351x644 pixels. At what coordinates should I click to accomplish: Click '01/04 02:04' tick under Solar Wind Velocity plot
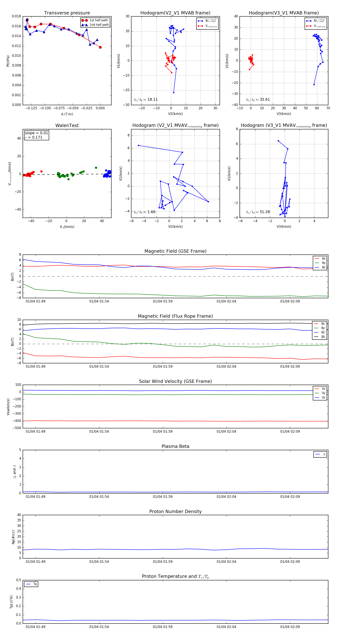pyautogui.click(x=226, y=432)
